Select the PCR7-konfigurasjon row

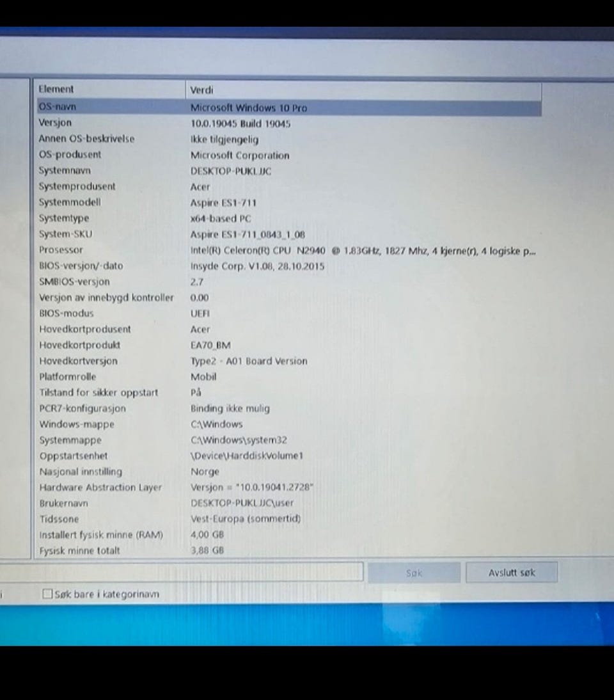pyautogui.click(x=289, y=408)
